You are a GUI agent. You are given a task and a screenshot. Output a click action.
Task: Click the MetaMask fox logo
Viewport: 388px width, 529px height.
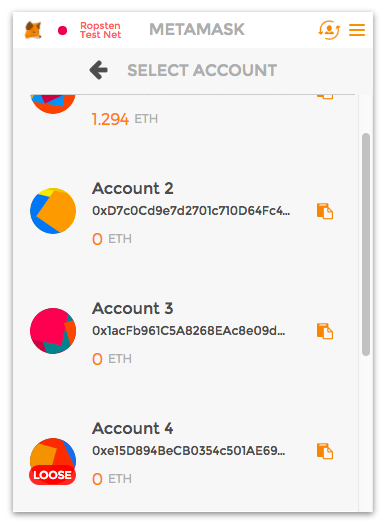point(33,30)
